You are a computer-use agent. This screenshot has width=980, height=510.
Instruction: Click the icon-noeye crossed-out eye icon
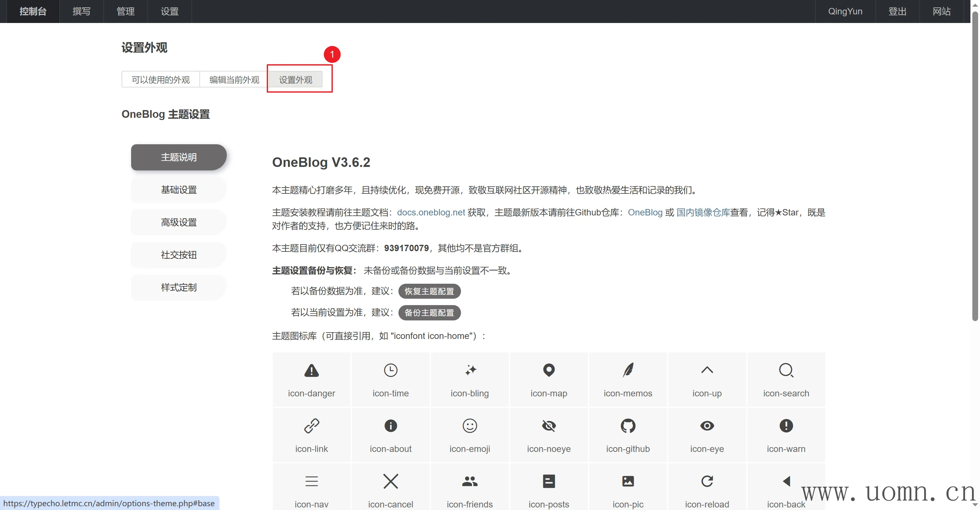pos(549,425)
